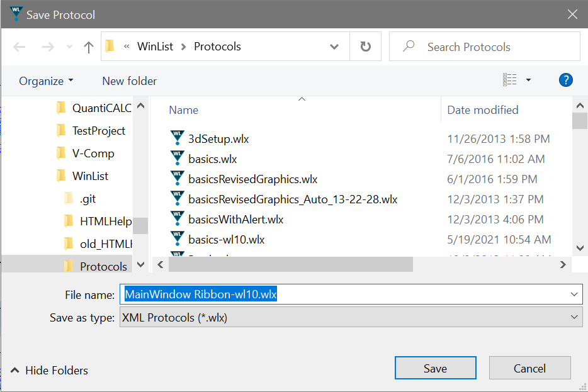Click the horizontal scrollbar in file list

click(x=291, y=265)
